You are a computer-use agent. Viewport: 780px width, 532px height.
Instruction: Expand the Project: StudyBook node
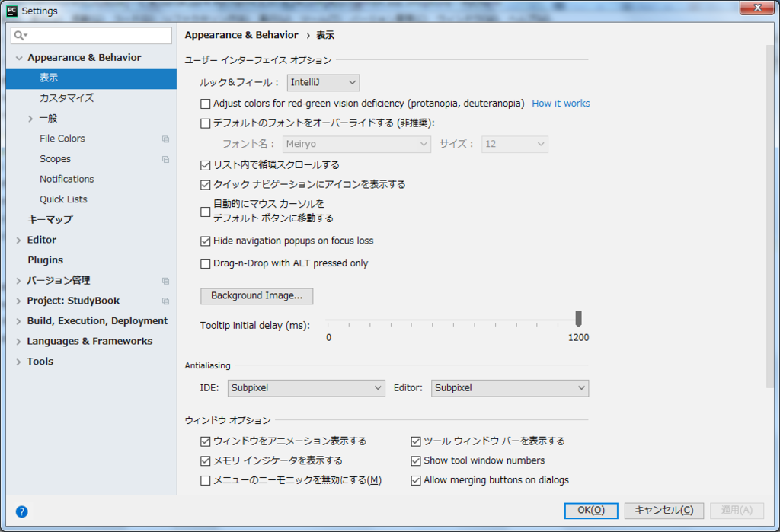18,301
